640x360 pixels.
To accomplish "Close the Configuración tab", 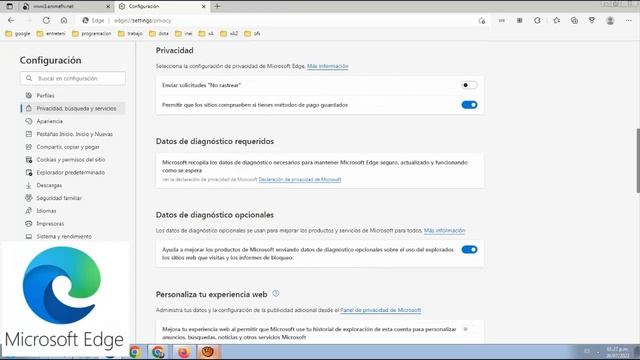I will [x=203, y=6].
